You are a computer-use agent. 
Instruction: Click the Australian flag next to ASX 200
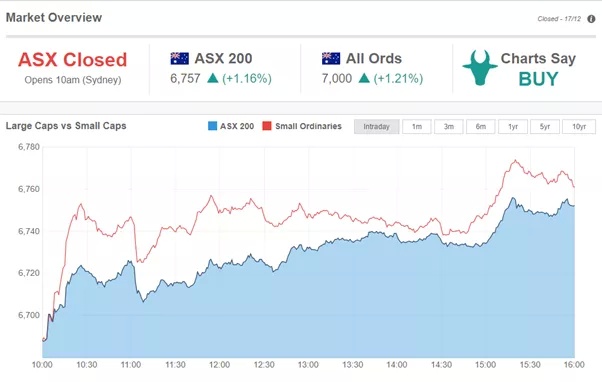point(180,58)
